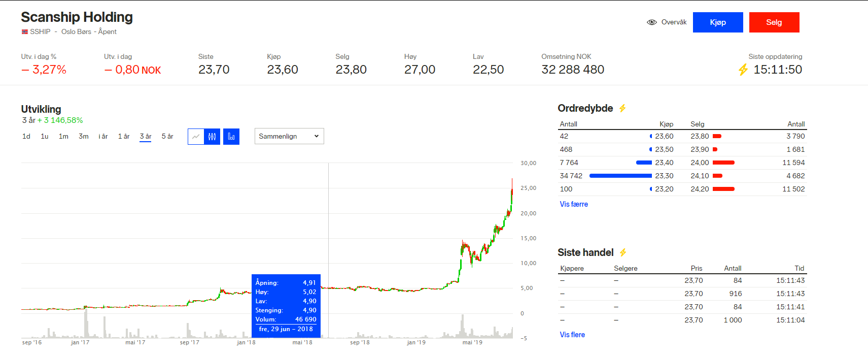
Task: Click the Høy value 27,00
Action: click(x=420, y=70)
